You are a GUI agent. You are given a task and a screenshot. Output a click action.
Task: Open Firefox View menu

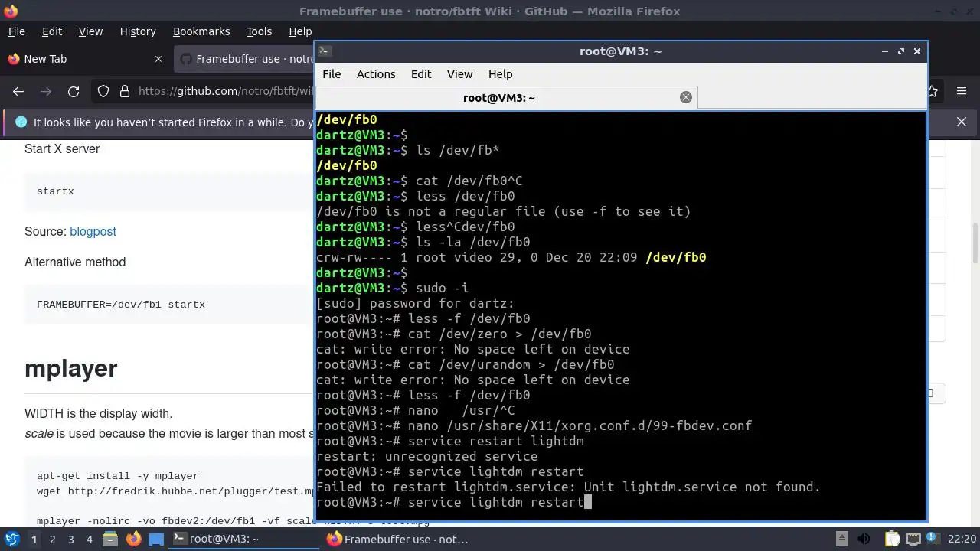click(90, 31)
